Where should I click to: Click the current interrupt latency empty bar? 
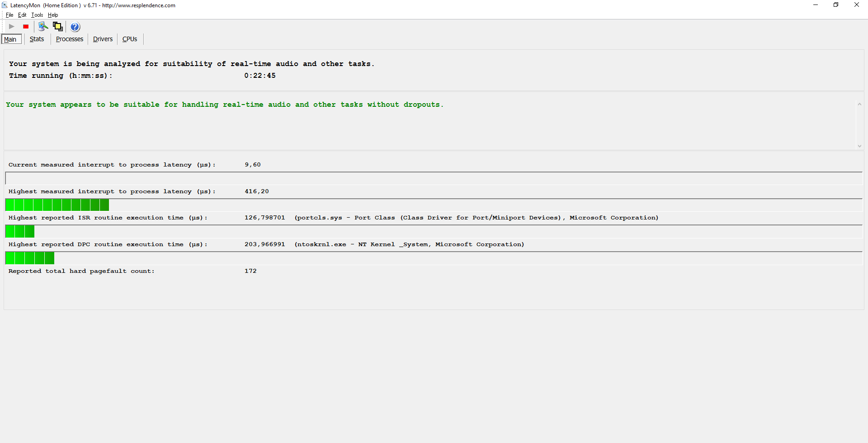[x=434, y=178]
